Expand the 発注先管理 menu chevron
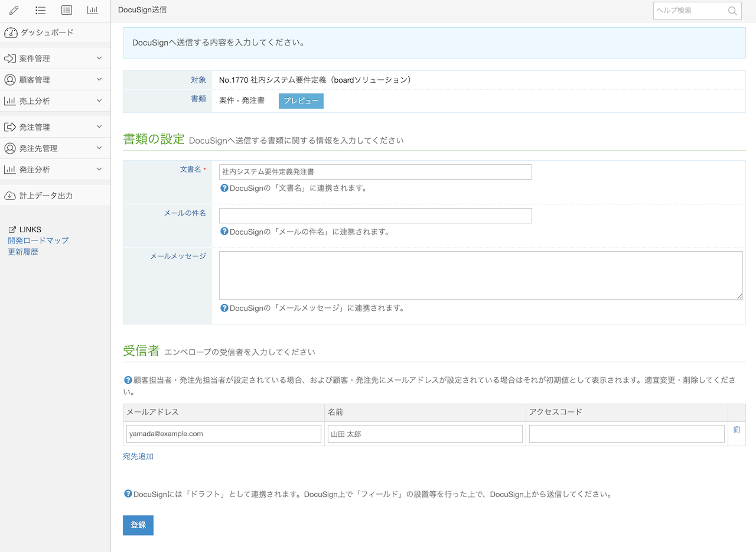The image size is (756, 552). click(99, 148)
